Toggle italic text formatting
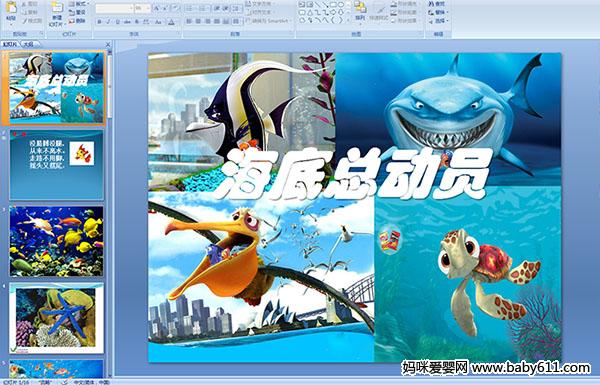Viewport: 600px width, 385px height. (108, 22)
